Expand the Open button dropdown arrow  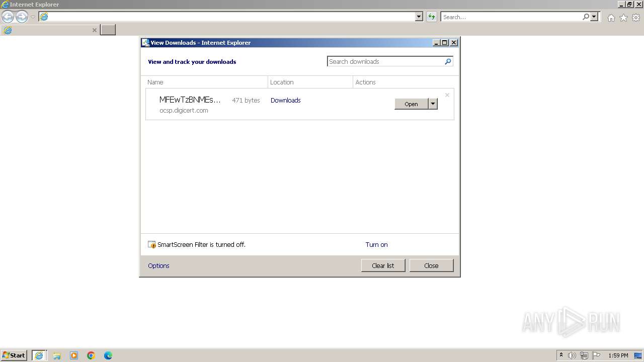[x=433, y=104]
